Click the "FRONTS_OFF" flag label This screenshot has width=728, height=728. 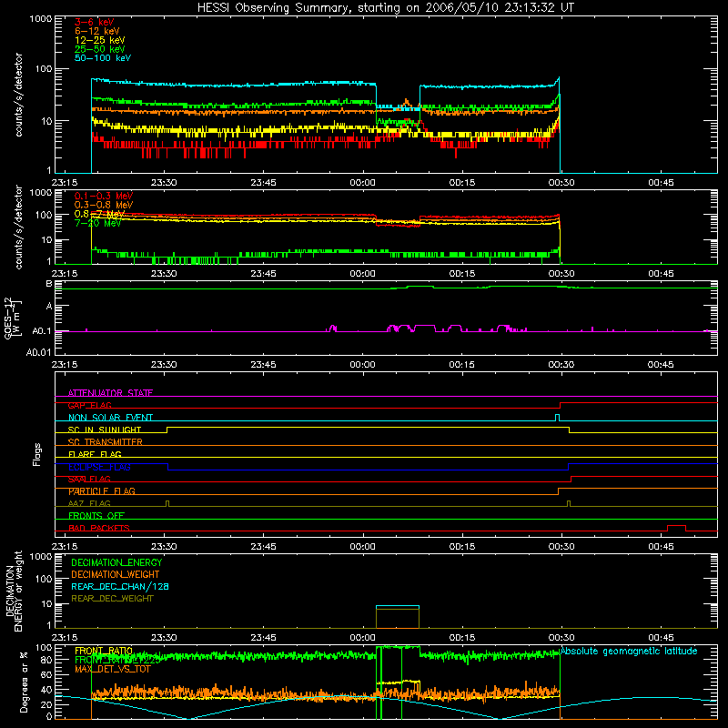(96, 516)
